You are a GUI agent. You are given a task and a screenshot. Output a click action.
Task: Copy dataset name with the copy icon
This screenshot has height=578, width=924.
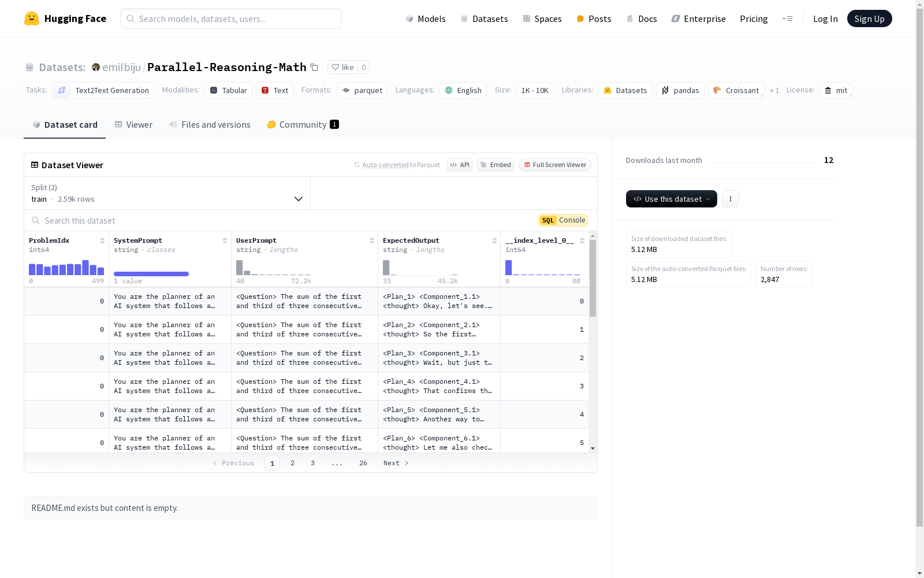314,67
